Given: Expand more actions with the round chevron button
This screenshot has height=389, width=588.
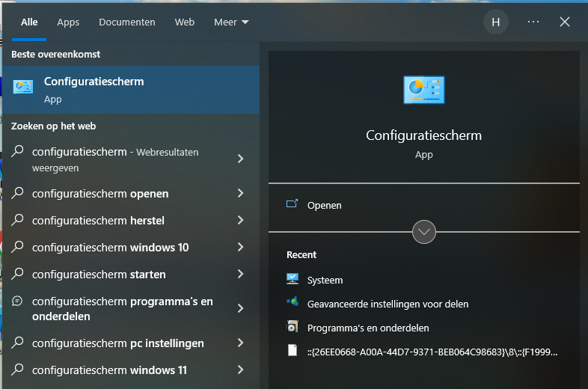Looking at the screenshot, I should (423, 232).
